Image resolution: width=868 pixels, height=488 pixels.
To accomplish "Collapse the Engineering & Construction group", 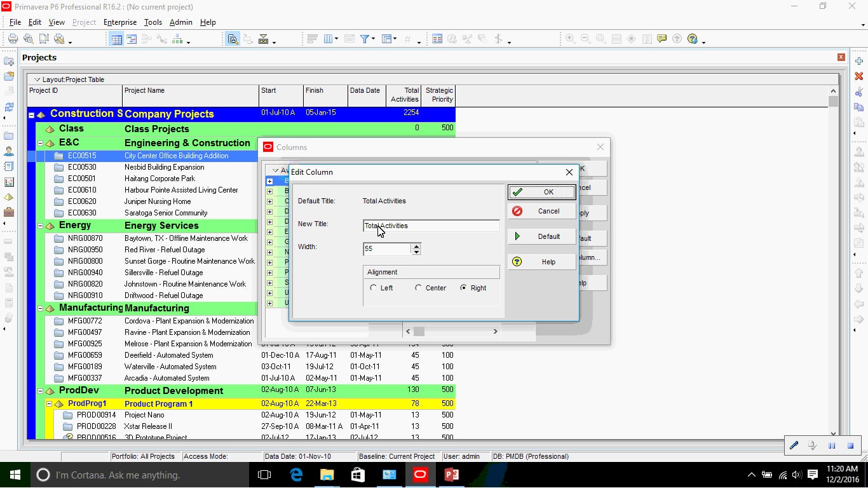I will coord(40,143).
